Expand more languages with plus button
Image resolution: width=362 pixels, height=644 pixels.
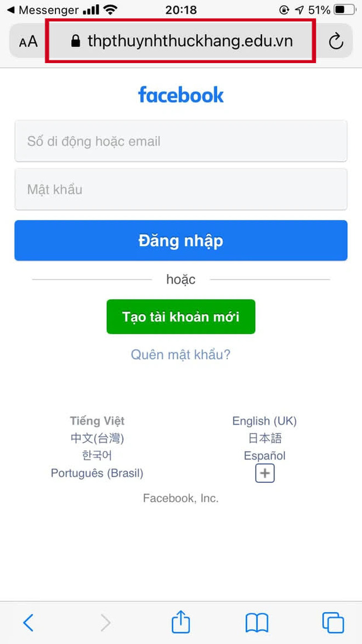264,473
